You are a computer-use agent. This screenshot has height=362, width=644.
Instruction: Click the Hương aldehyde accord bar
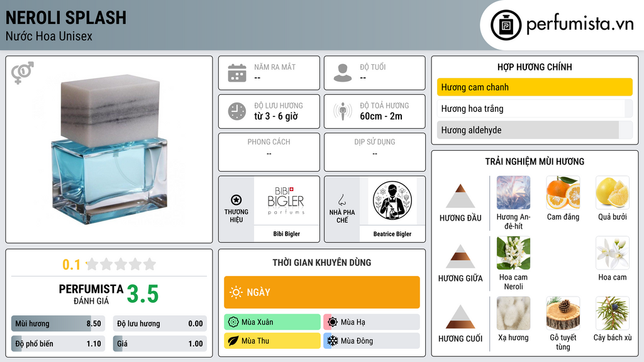pos(535,130)
